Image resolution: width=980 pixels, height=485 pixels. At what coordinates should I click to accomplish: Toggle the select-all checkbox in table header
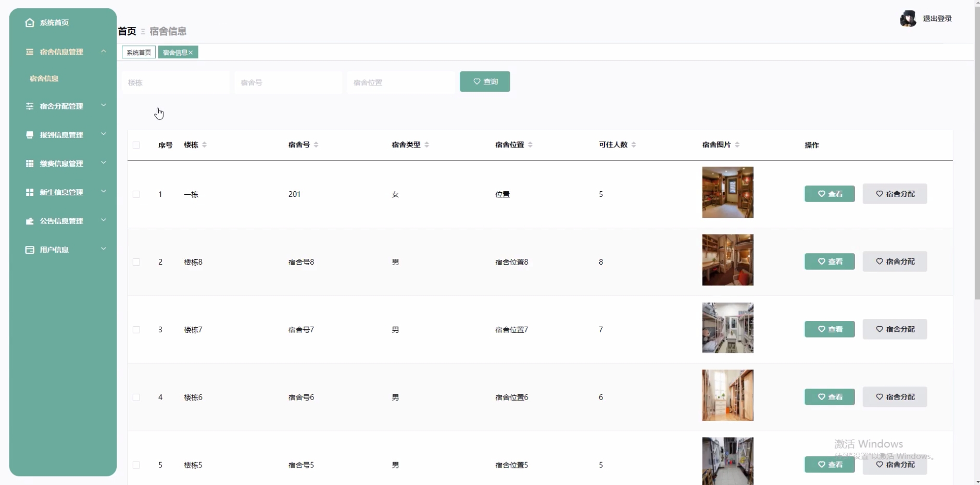(136, 145)
